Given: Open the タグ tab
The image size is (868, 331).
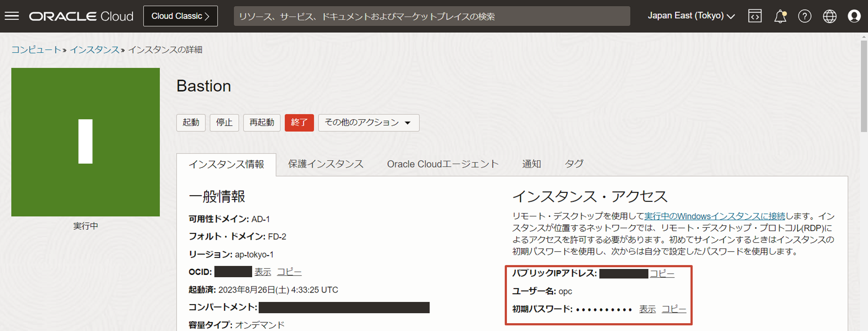Looking at the screenshot, I should tap(574, 164).
